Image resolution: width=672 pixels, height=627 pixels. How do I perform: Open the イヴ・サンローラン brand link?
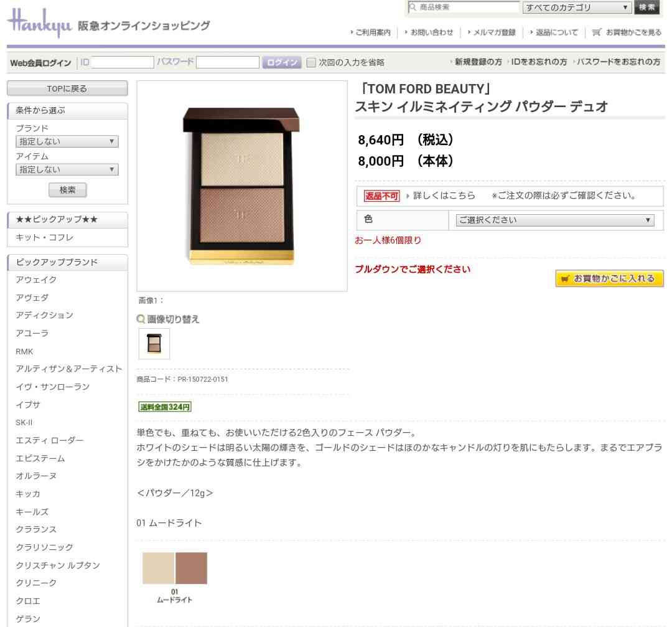(53, 387)
